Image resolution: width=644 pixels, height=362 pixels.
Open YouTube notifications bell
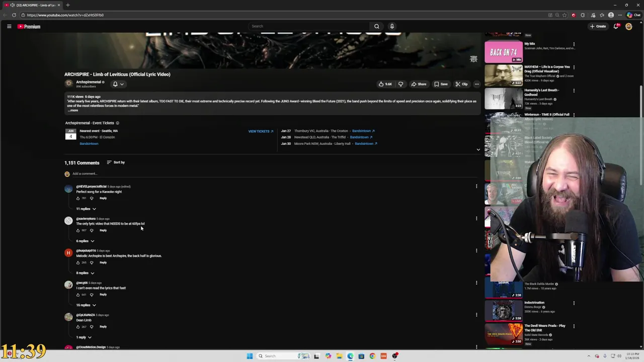[x=616, y=26]
